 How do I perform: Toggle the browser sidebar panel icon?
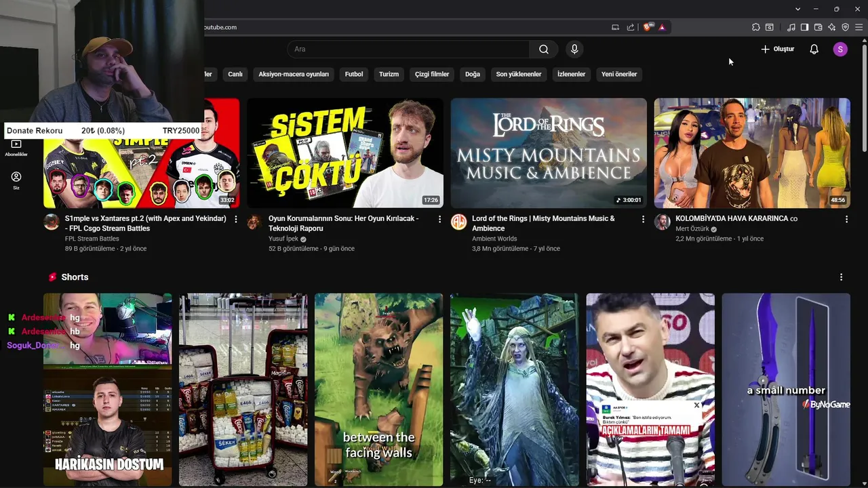(804, 27)
